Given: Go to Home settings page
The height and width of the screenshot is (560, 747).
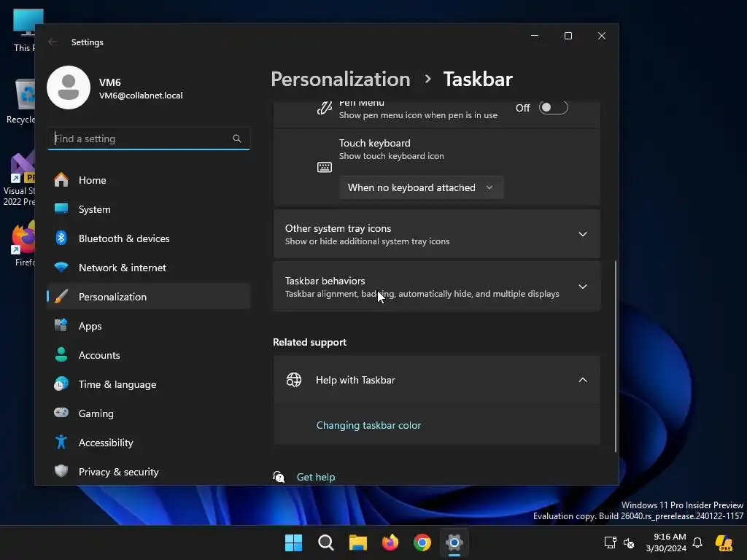Looking at the screenshot, I should tap(149, 180).
